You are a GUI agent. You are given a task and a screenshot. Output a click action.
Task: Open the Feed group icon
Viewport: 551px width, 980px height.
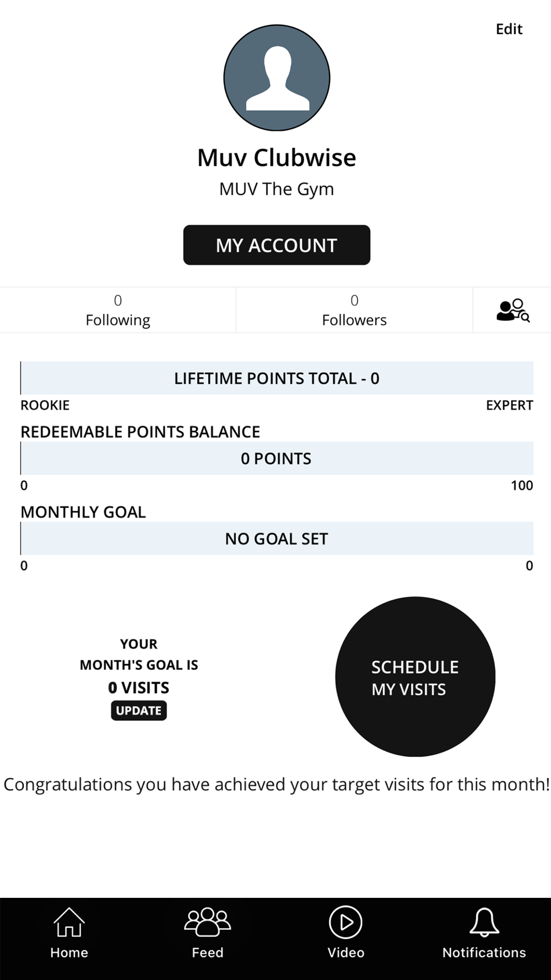(x=207, y=922)
